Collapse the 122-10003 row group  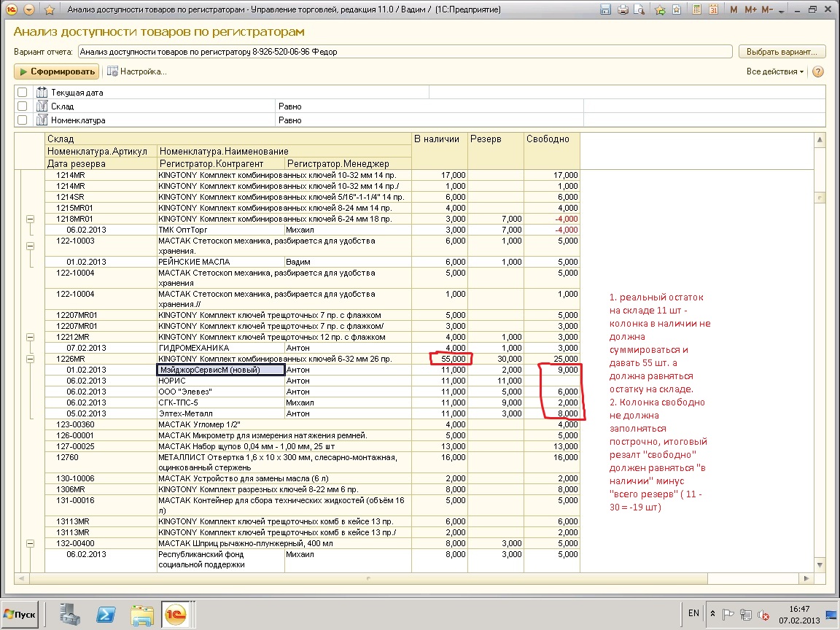click(30, 246)
